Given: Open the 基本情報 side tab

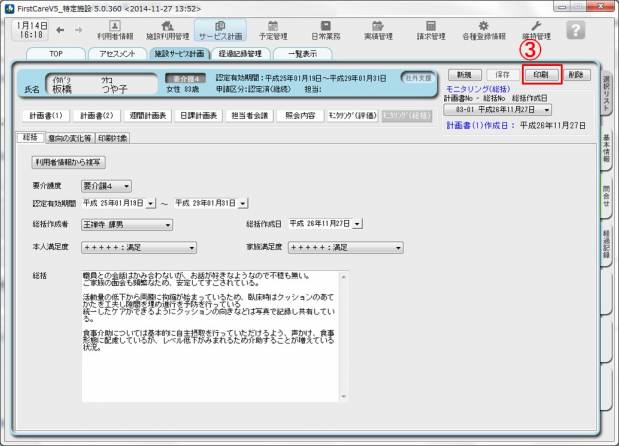Looking at the screenshot, I should pos(607,148).
